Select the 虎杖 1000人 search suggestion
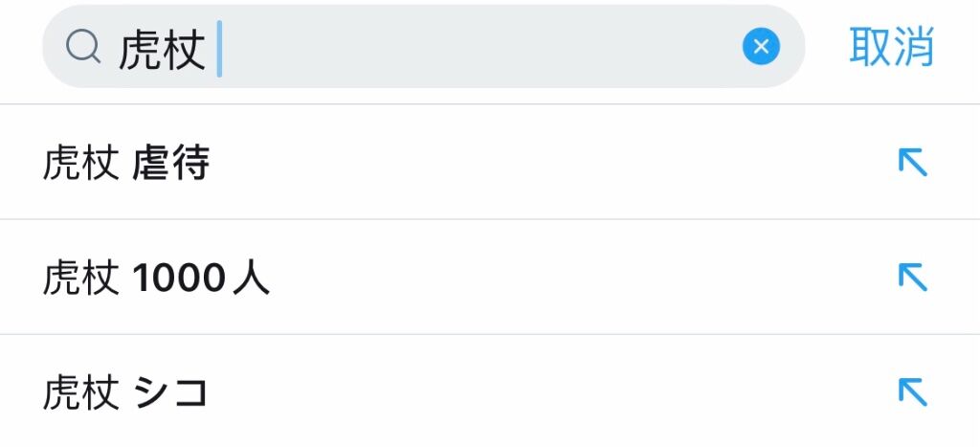 click(x=490, y=277)
